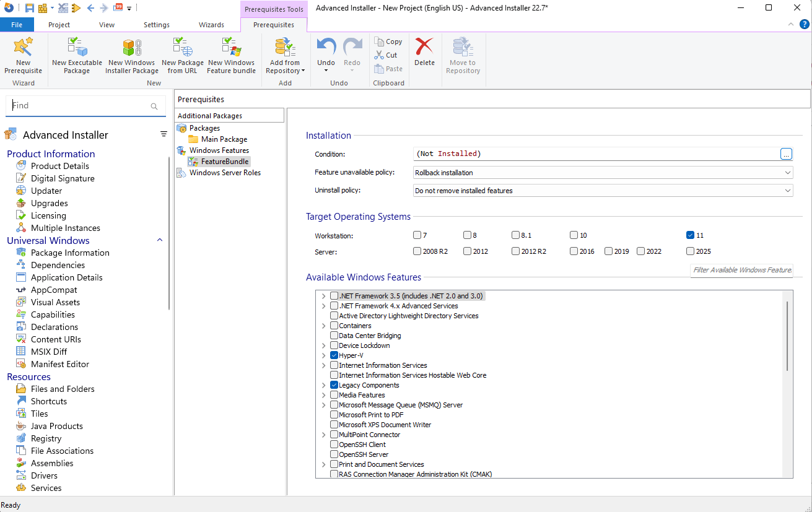Click the features list vertical scrollbar
812x512 pixels.
coord(788,336)
